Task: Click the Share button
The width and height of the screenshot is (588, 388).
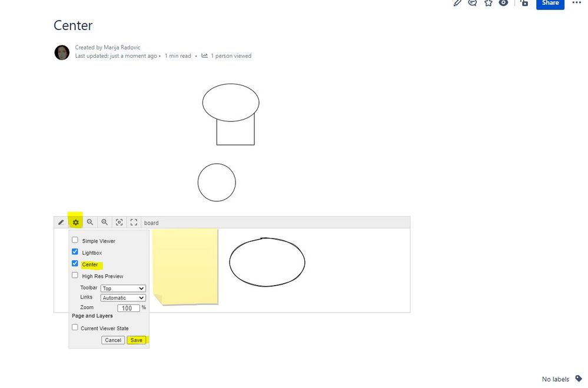Action: tap(550, 4)
